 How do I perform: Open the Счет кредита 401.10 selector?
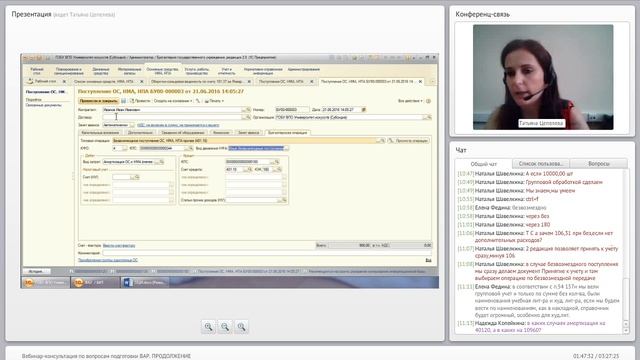coord(246,169)
